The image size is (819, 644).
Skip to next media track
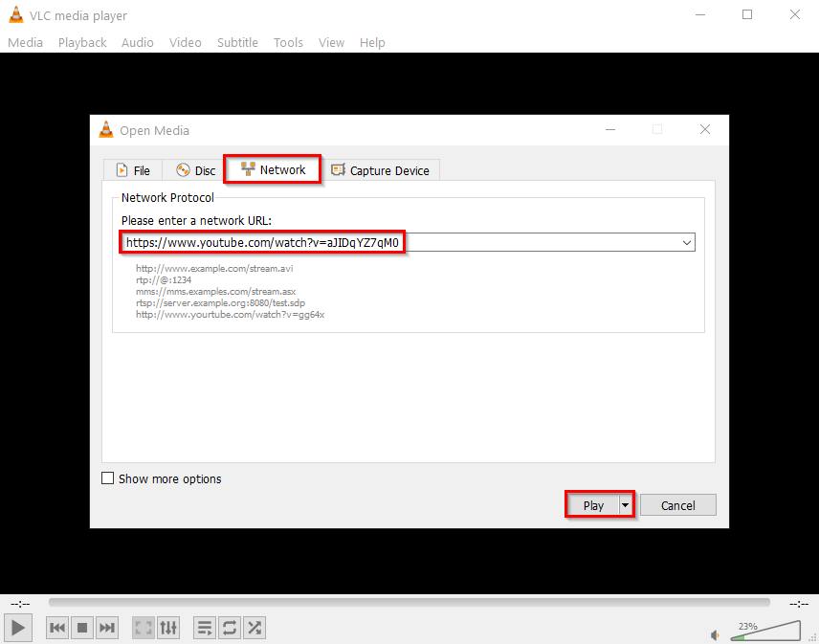[x=108, y=628]
